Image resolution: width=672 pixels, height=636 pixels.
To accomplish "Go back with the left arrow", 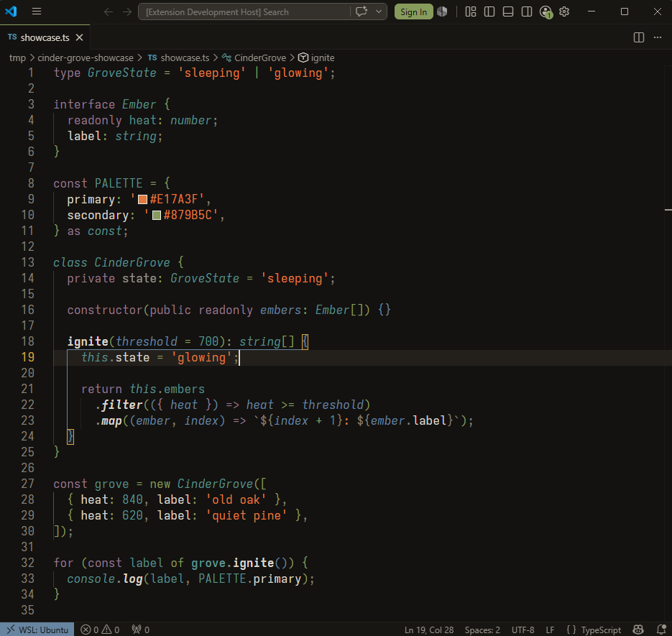I will tap(109, 11).
